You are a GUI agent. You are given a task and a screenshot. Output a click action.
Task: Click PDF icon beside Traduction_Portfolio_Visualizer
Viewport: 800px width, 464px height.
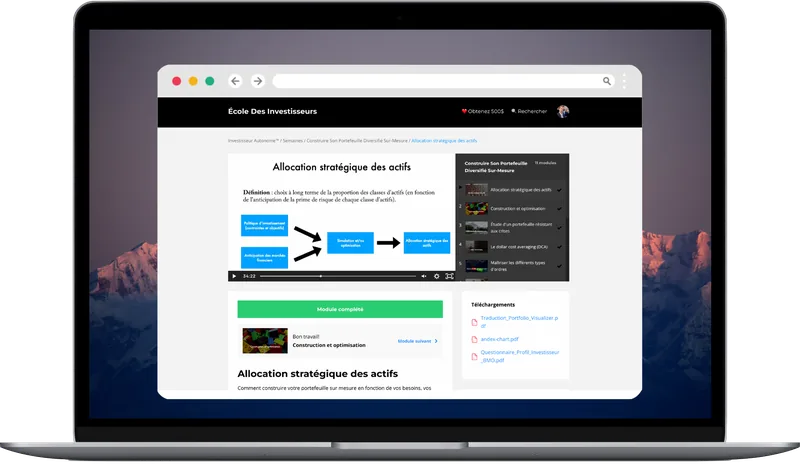(x=474, y=322)
